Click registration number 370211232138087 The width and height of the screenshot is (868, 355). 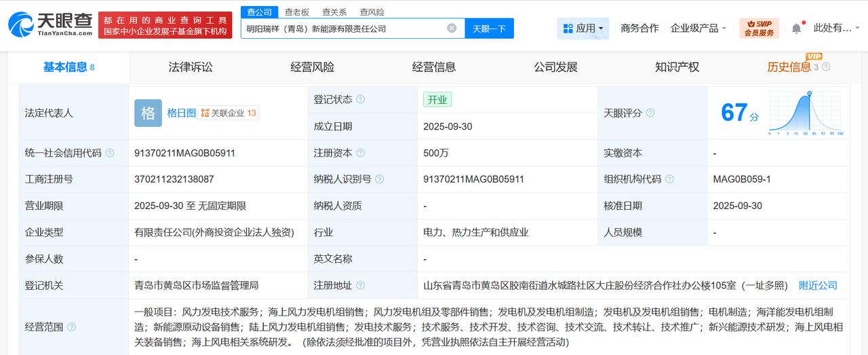(x=174, y=179)
